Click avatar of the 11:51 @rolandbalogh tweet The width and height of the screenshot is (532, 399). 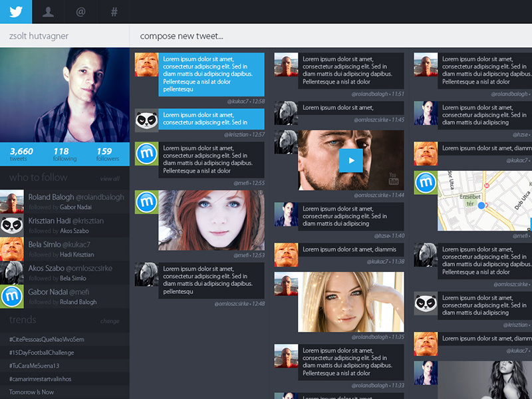coord(286,65)
